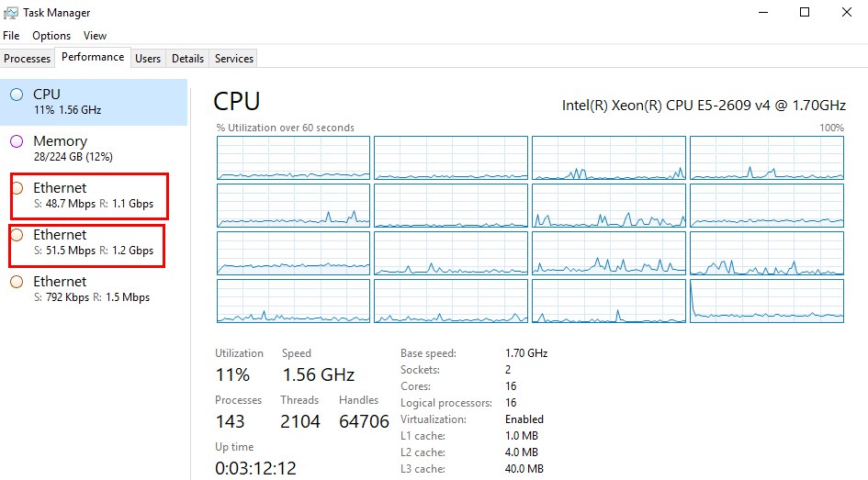Switch to the Services tab
868x480 pixels.
pyautogui.click(x=234, y=59)
